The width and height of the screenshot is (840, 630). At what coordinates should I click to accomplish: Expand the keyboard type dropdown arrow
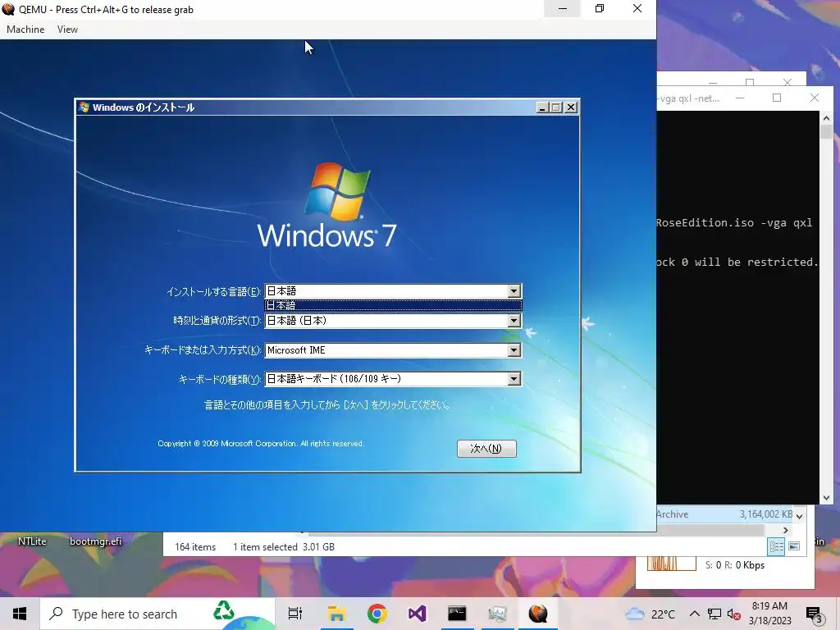pyautogui.click(x=514, y=379)
